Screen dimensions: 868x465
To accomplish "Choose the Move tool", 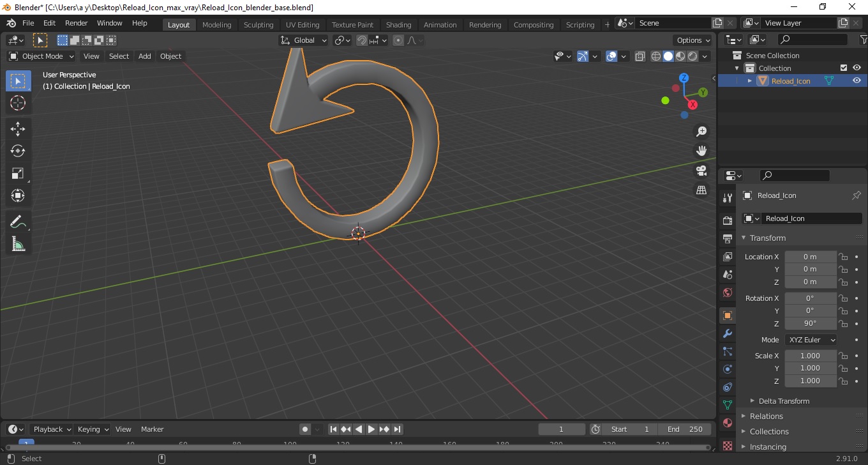I will coord(18,129).
